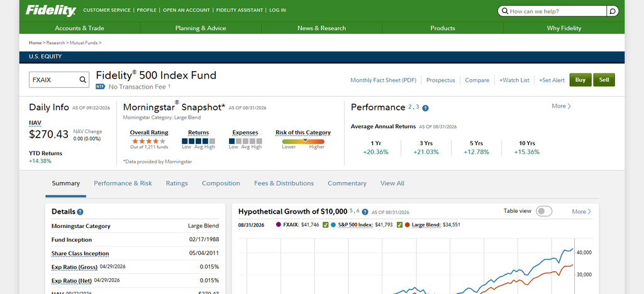Click the Profile link in header
This screenshot has height=294, width=644.
(x=147, y=10)
